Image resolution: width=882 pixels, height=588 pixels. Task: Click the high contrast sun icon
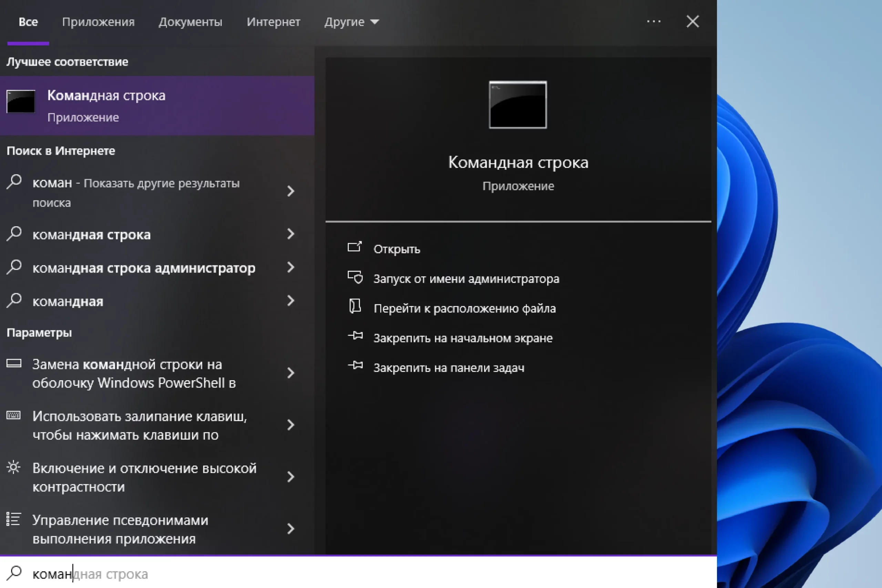14,467
